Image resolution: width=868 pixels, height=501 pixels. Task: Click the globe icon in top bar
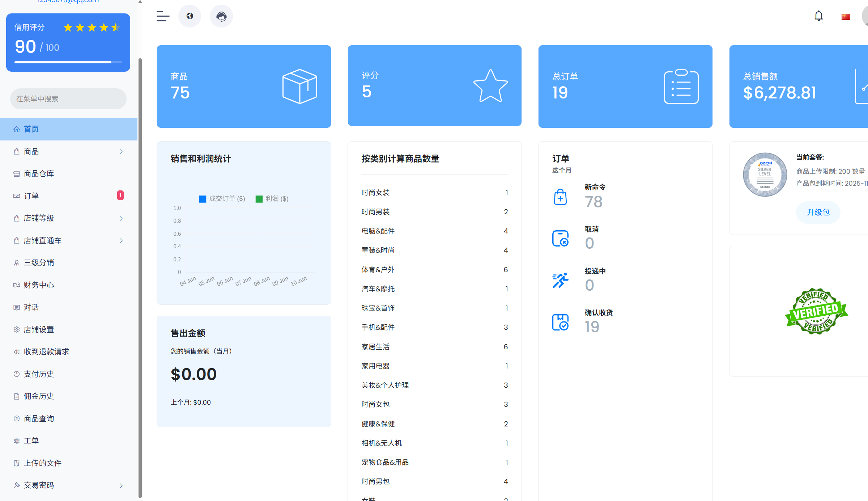tap(190, 16)
